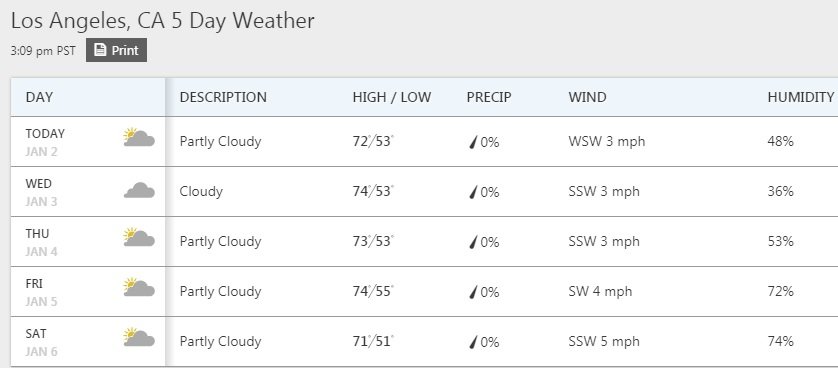Click the partly cloudy icon for Friday
This screenshot has height=368, width=838.
139,287
